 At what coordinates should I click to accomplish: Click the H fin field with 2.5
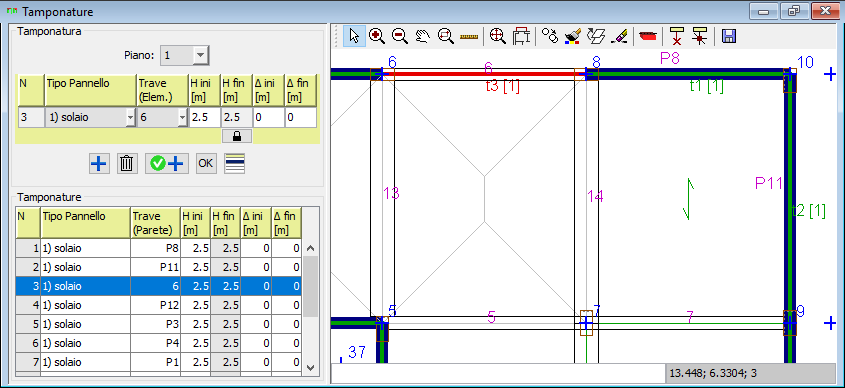tap(237, 117)
